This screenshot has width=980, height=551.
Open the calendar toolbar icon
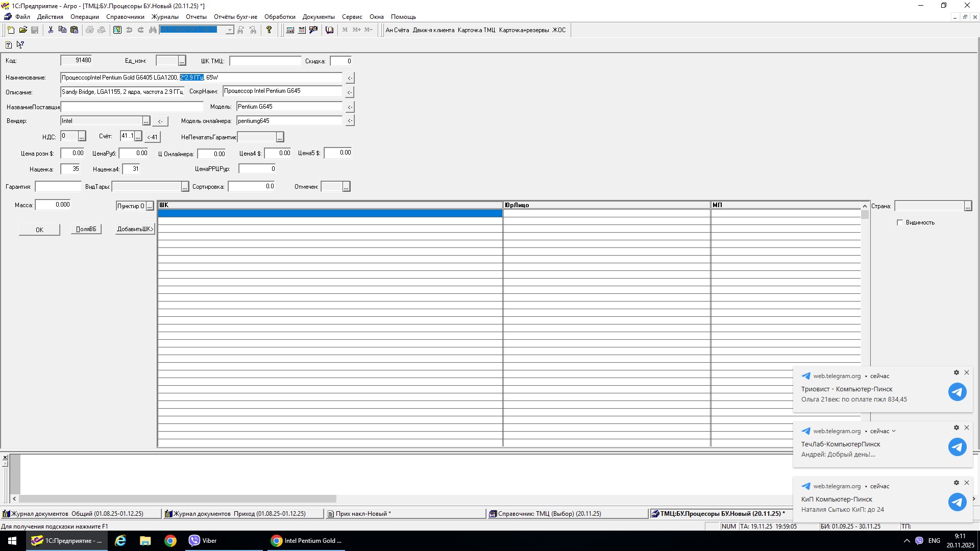(x=302, y=30)
